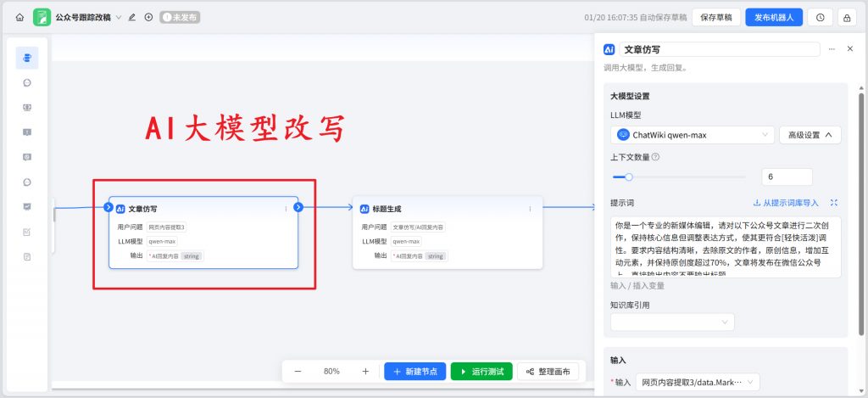This screenshot has width=868, height=398.
Task: Click input connector arrow of 文章仿写 node
Action: pyautogui.click(x=108, y=207)
